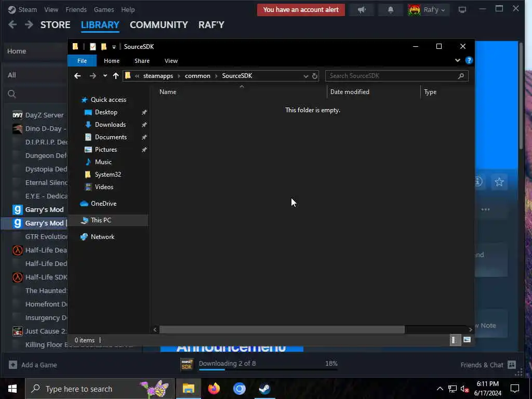The width and height of the screenshot is (532, 399).
Task: Open the Share ribbon tab
Action: click(142, 61)
